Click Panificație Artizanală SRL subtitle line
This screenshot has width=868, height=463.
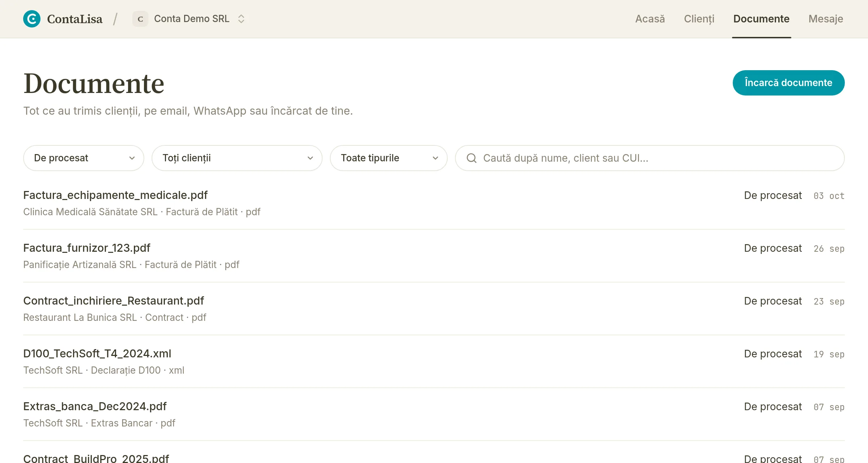[x=131, y=265]
